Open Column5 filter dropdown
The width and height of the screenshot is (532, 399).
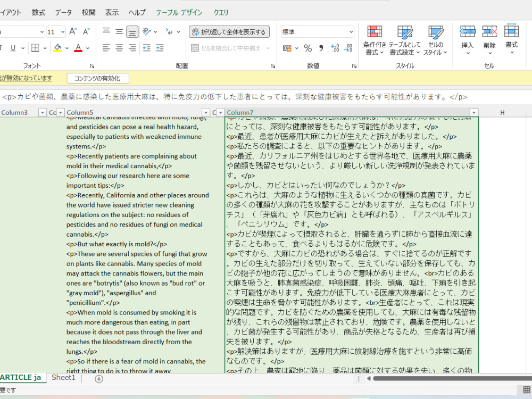(205, 113)
